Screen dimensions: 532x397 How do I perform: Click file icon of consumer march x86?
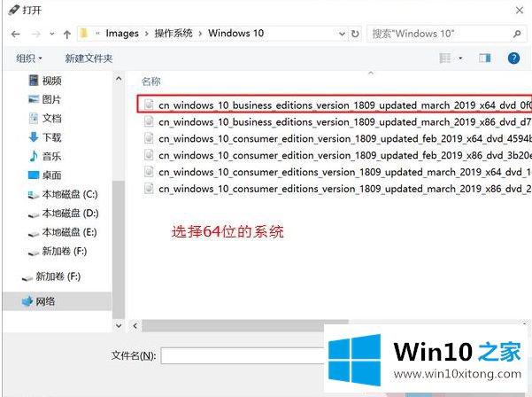(149, 188)
